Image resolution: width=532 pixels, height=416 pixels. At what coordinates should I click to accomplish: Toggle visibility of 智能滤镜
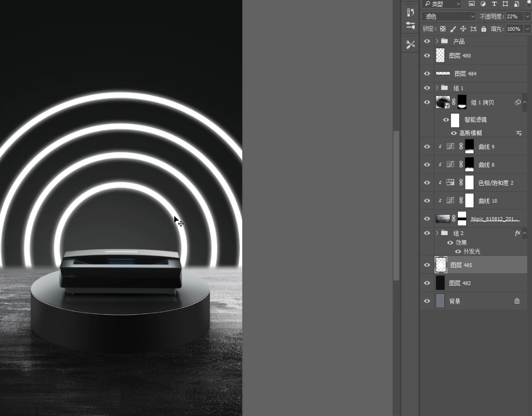[446, 120]
